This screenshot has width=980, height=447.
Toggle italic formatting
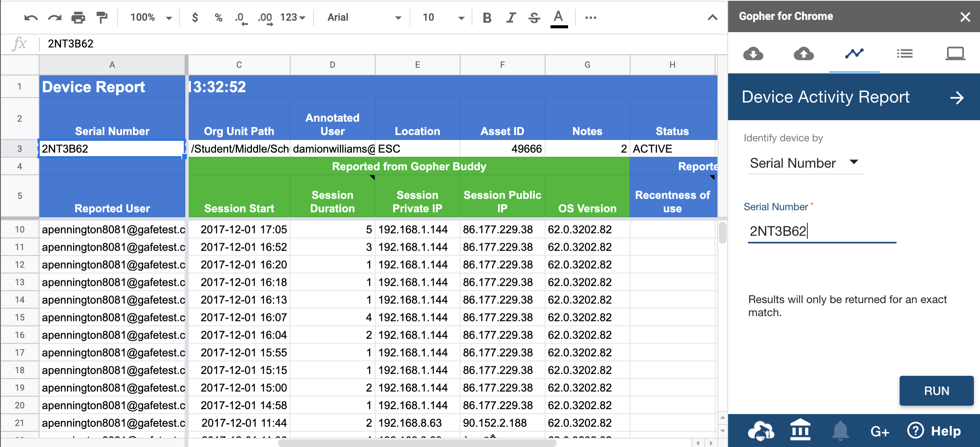[x=511, y=18]
